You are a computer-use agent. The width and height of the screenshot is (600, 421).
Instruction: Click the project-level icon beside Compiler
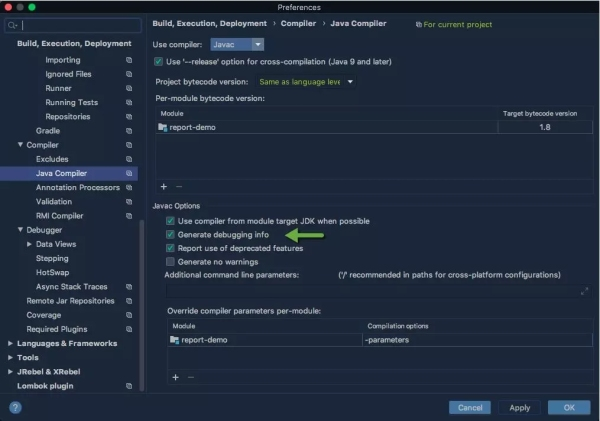point(129,145)
